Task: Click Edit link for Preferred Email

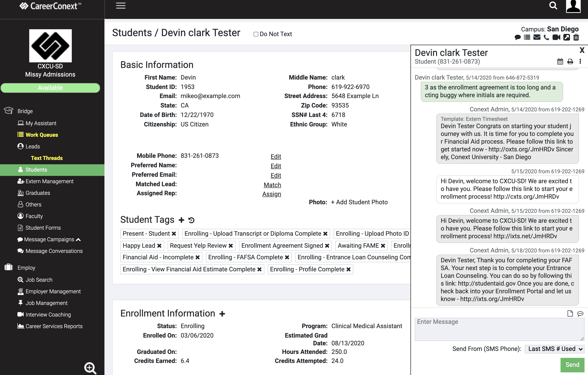Action: coord(276,176)
